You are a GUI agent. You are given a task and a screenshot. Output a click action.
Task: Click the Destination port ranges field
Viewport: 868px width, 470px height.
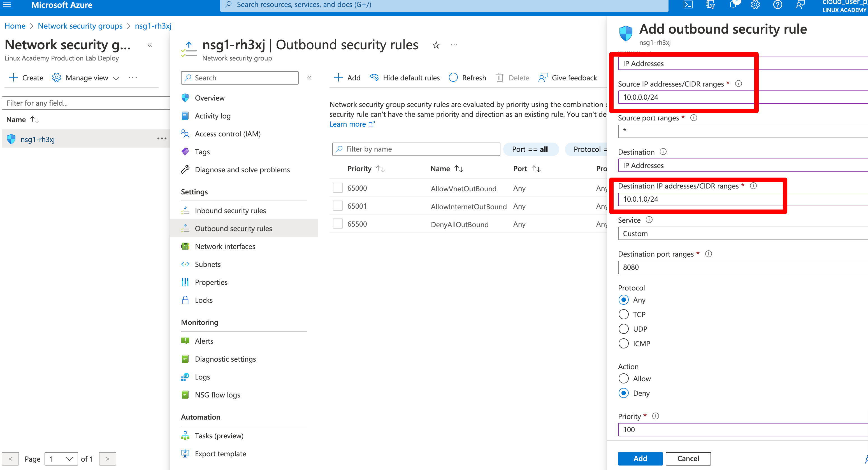(743, 267)
